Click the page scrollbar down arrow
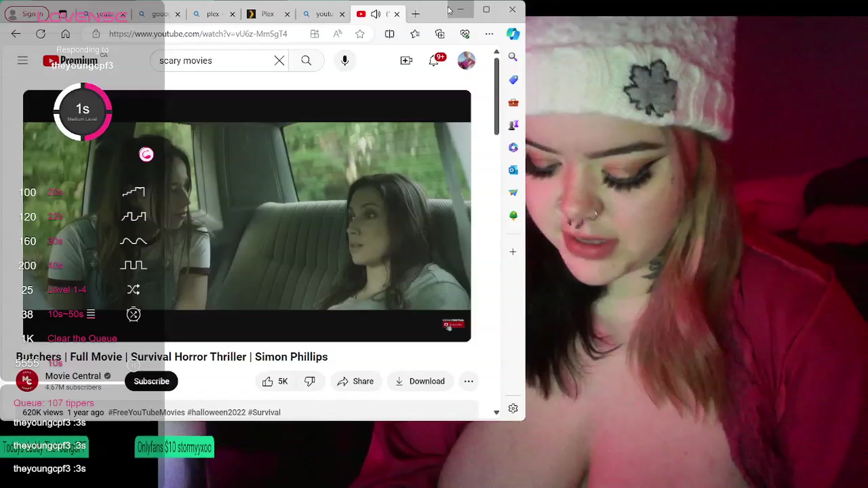Screen dimensions: 868x488 pos(496,413)
